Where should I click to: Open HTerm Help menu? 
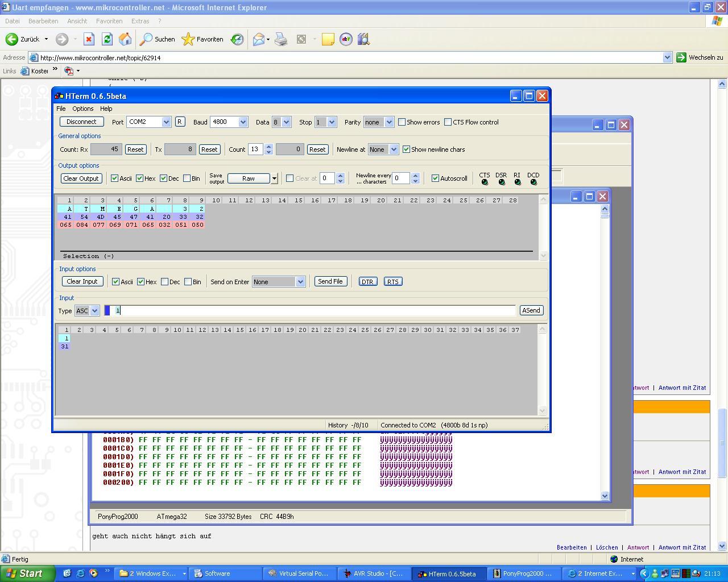pos(106,109)
